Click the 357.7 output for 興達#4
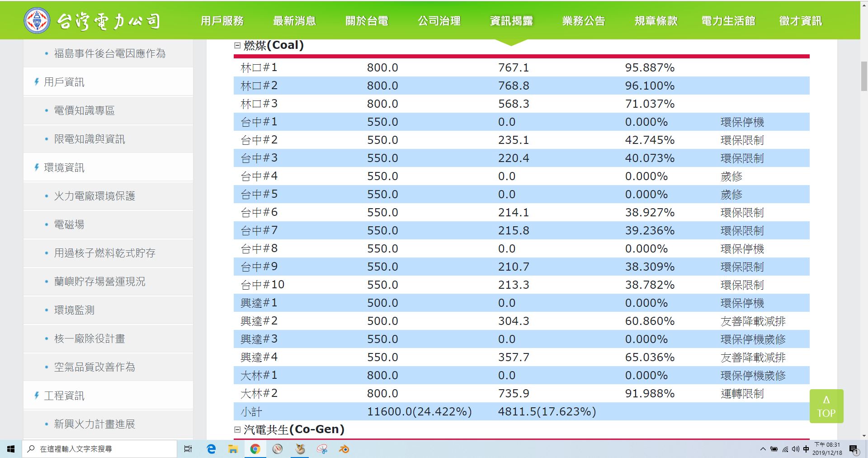The height and width of the screenshot is (458, 868). coord(514,357)
